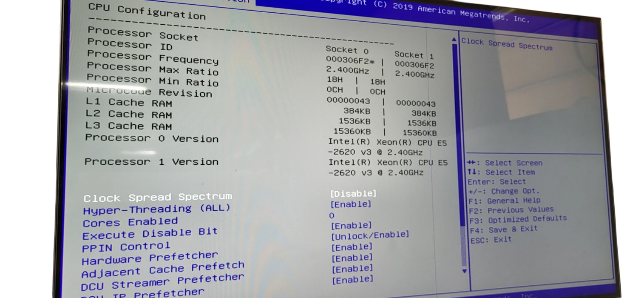644x298 pixels.
Task: Click the F3: Optimized Defaults hint
Action: coord(518,220)
